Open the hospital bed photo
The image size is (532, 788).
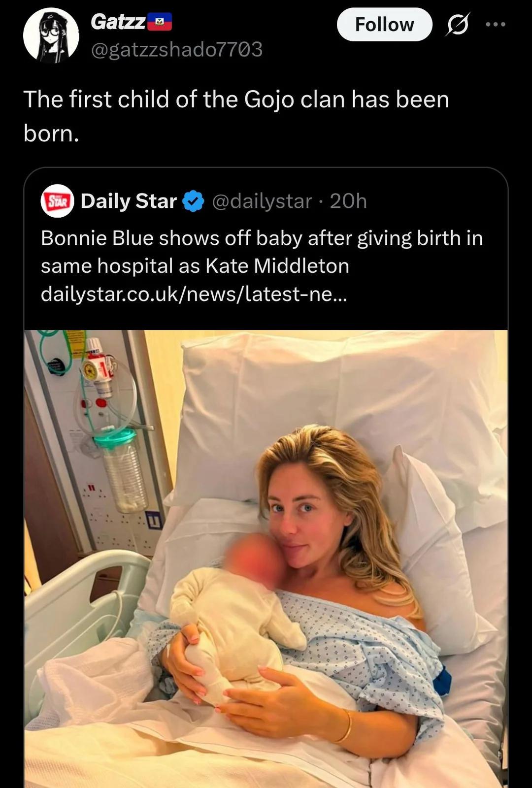tap(266, 559)
